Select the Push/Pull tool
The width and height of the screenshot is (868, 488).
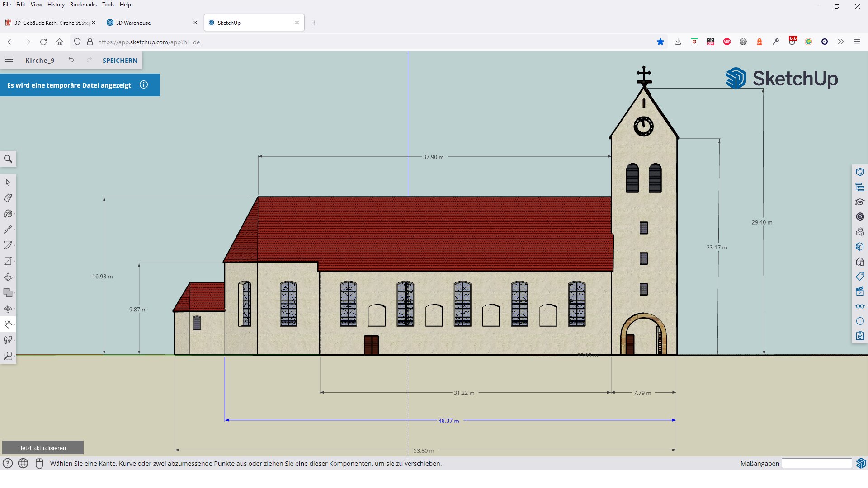pyautogui.click(x=8, y=277)
